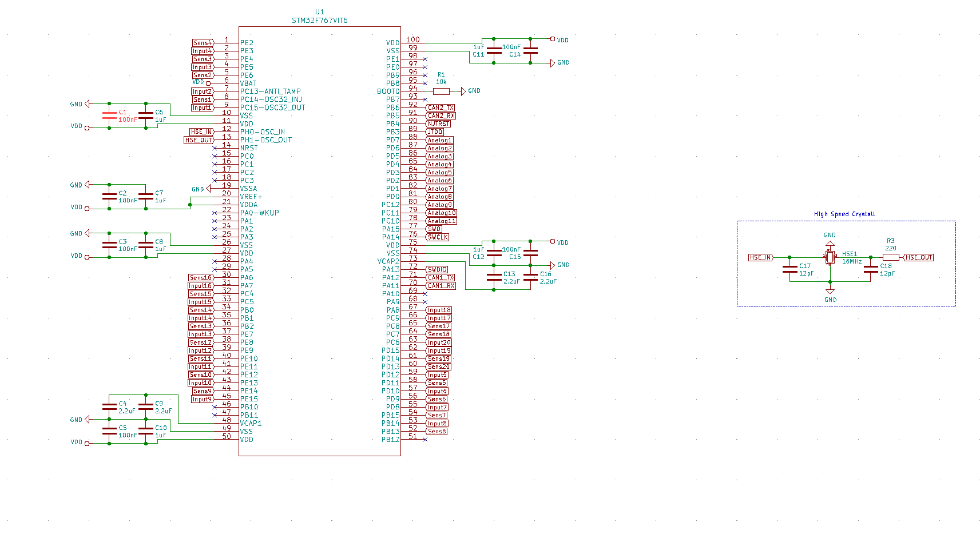Click the SWCLK net label
980x542 pixels.
(x=438, y=237)
